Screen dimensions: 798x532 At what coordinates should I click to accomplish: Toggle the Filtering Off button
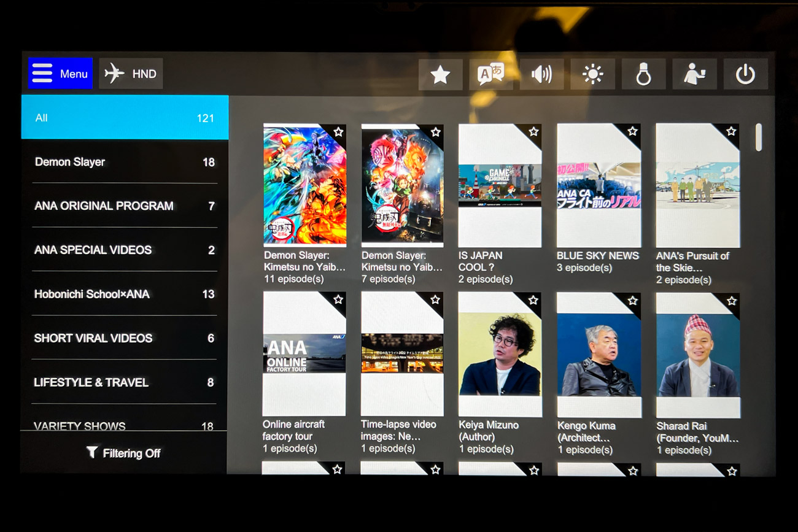click(123, 453)
